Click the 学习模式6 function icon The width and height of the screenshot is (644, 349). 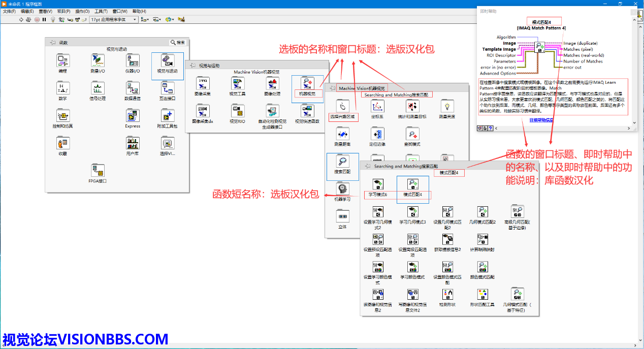point(377,186)
